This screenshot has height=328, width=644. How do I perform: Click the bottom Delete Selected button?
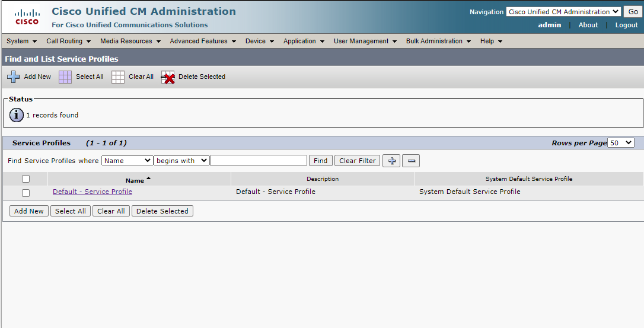pyautogui.click(x=162, y=211)
